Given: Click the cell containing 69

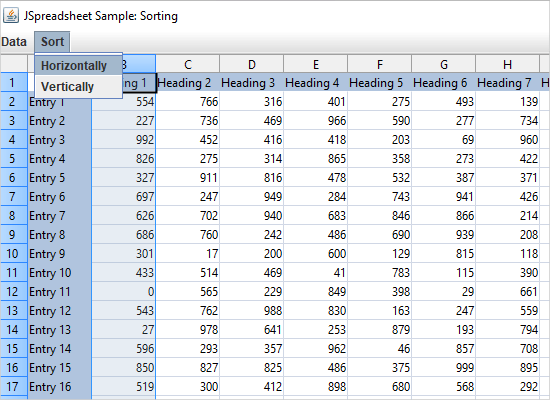Looking at the screenshot, I should pyautogui.click(x=444, y=140).
